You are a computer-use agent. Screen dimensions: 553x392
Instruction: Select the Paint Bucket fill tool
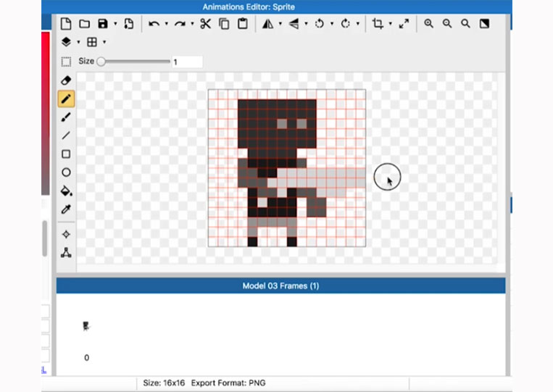(x=66, y=191)
